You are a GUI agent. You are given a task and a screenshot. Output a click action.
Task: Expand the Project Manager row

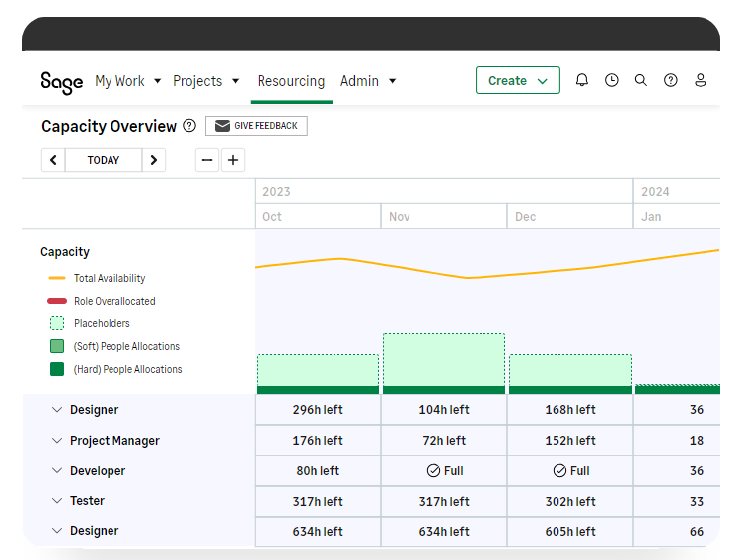[x=56, y=441]
